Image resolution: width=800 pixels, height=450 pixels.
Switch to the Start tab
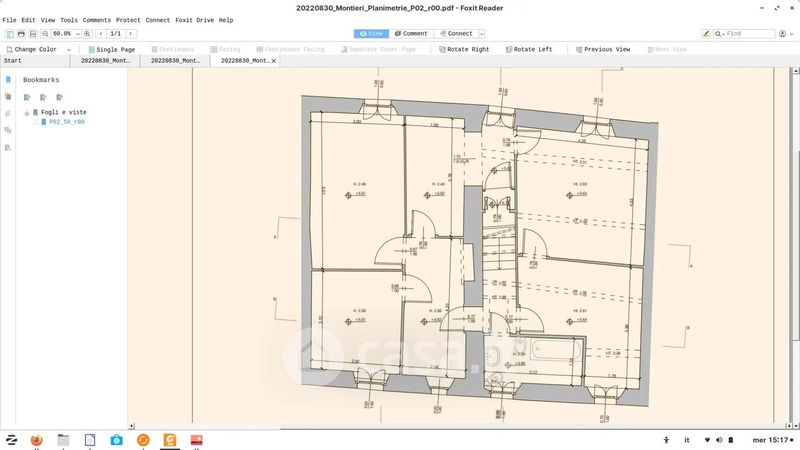point(13,61)
